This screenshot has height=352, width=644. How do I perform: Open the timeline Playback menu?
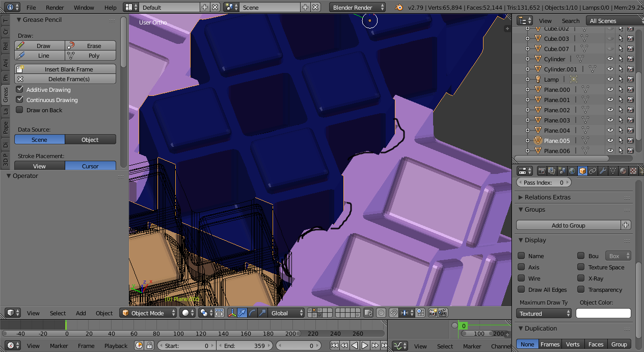tap(116, 346)
